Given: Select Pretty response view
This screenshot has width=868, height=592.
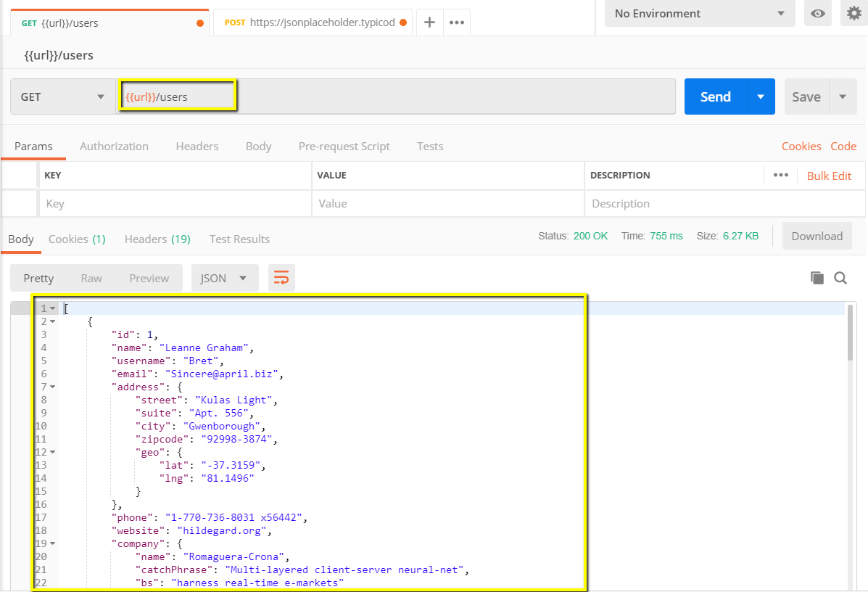Looking at the screenshot, I should [x=38, y=278].
